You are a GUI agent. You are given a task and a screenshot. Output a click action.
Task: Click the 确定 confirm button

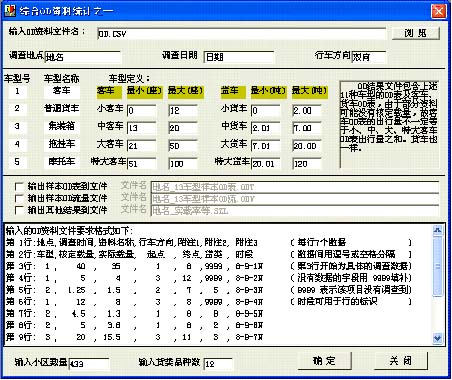(x=324, y=361)
